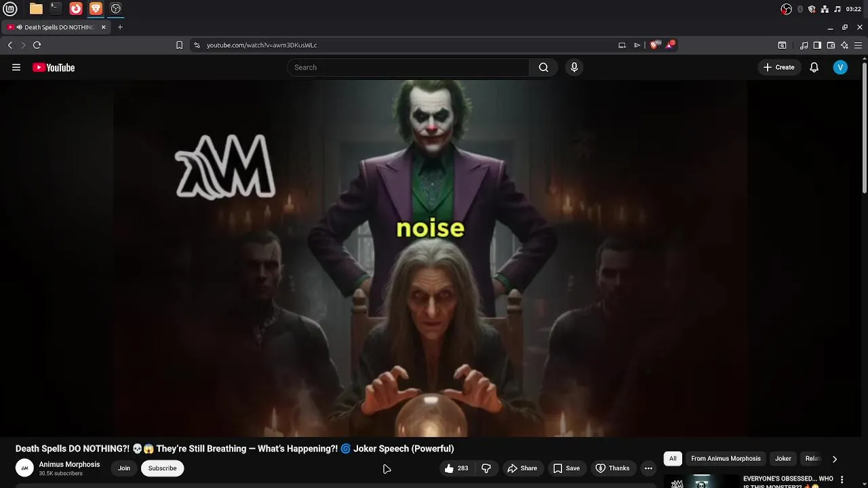Reload the current page
Viewport: 868px width, 488px height.
pyautogui.click(x=37, y=45)
